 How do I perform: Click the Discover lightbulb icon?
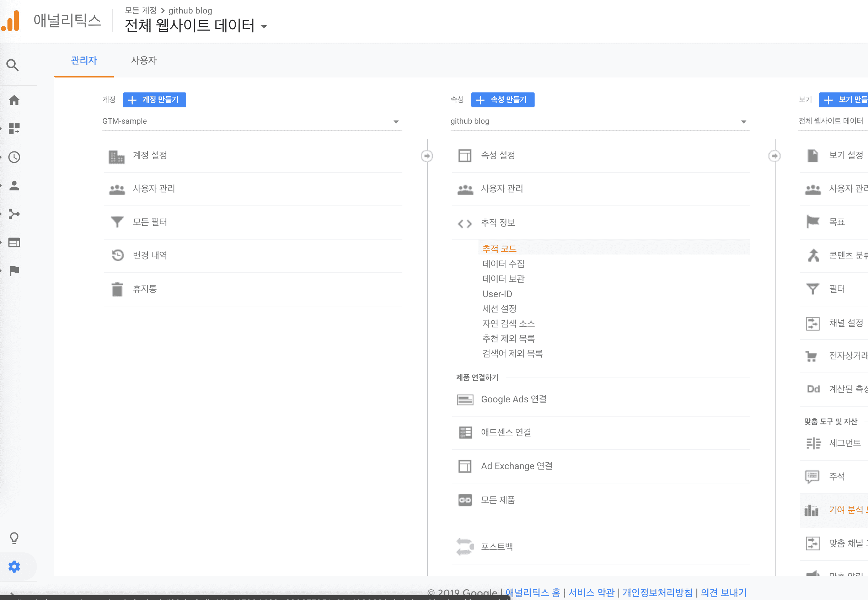(14, 538)
